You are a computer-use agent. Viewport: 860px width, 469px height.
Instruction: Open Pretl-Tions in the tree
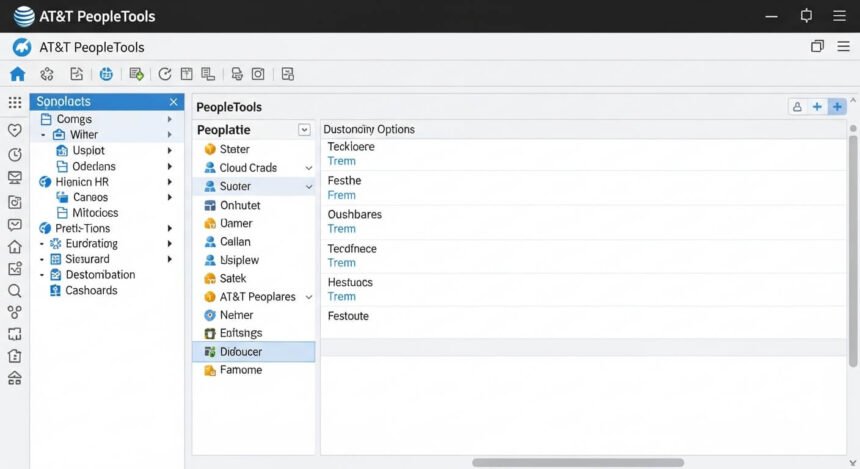[x=82, y=228]
